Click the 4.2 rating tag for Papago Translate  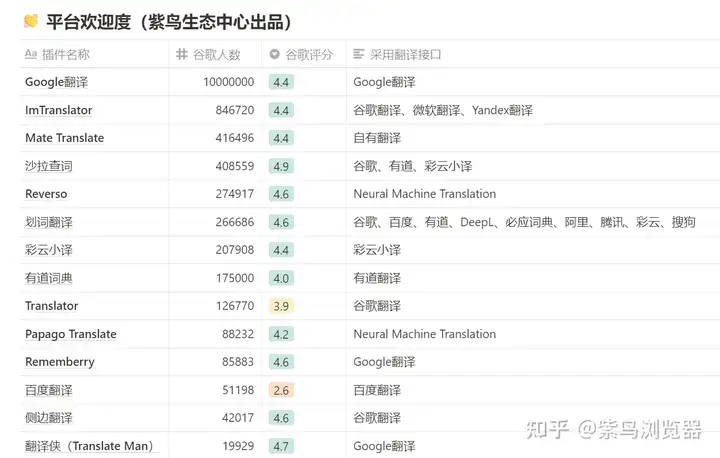[x=281, y=334]
